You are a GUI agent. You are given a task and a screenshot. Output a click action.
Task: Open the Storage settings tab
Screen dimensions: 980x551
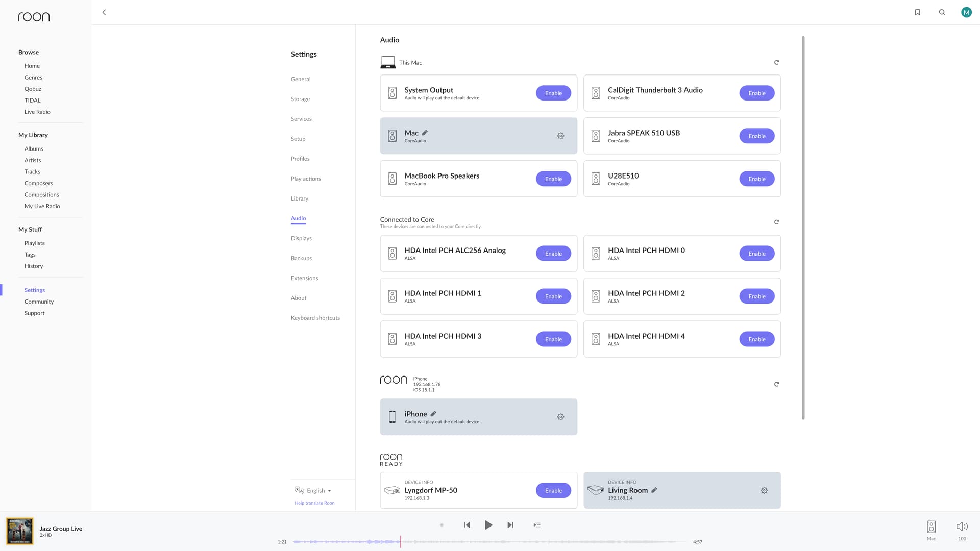coord(300,99)
